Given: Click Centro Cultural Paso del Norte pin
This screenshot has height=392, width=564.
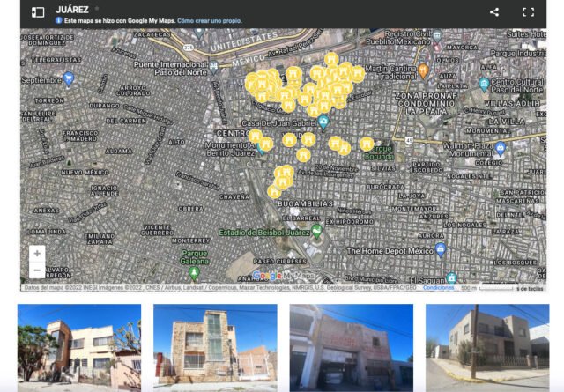Looking at the screenshot, I should click(483, 85).
